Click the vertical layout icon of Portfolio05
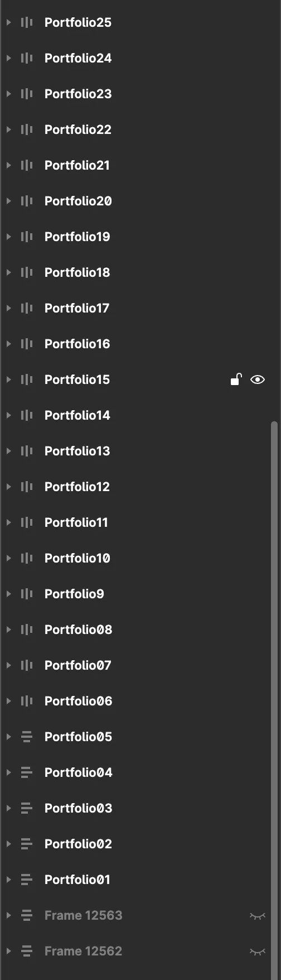The height and width of the screenshot is (980, 281). coord(26,737)
